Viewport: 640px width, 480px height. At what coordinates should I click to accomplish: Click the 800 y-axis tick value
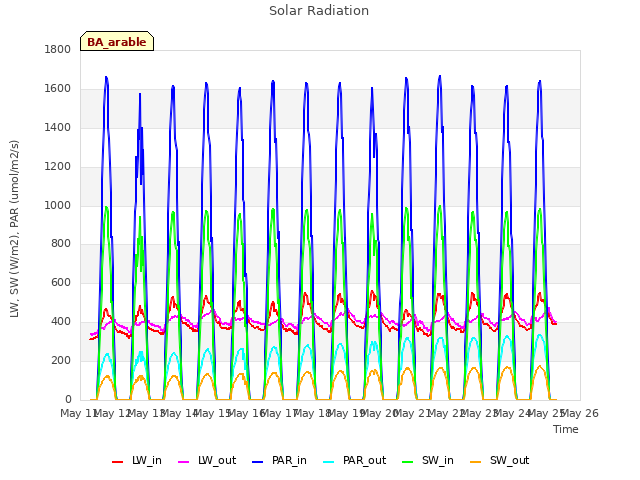click(61, 244)
